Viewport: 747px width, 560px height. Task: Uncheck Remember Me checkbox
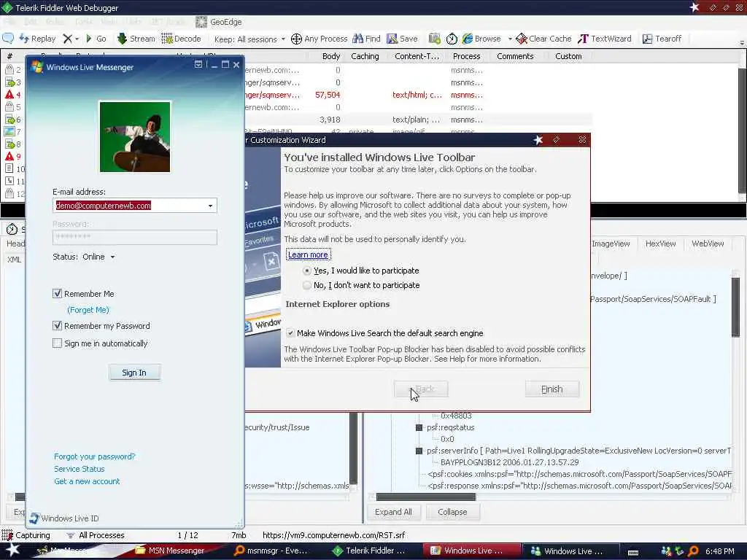(x=57, y=294)
